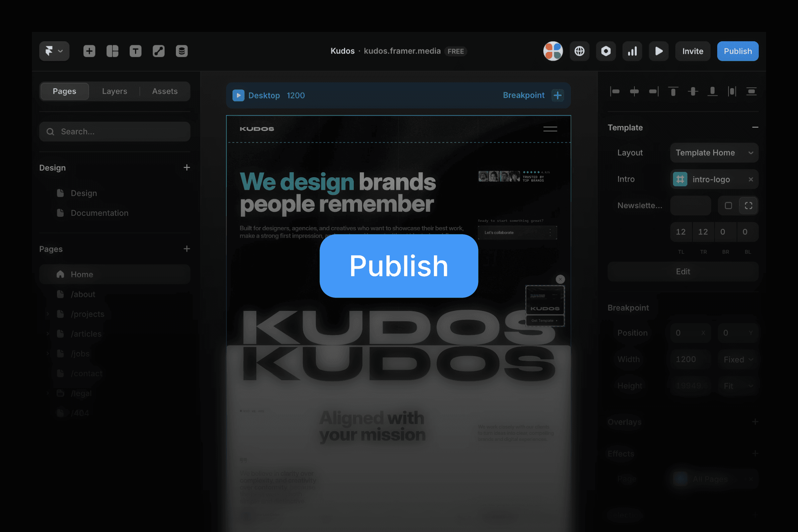Expand the /jobs page chevron
The height and width of the screenshot is (532, 798).
(x=48, y=353)
